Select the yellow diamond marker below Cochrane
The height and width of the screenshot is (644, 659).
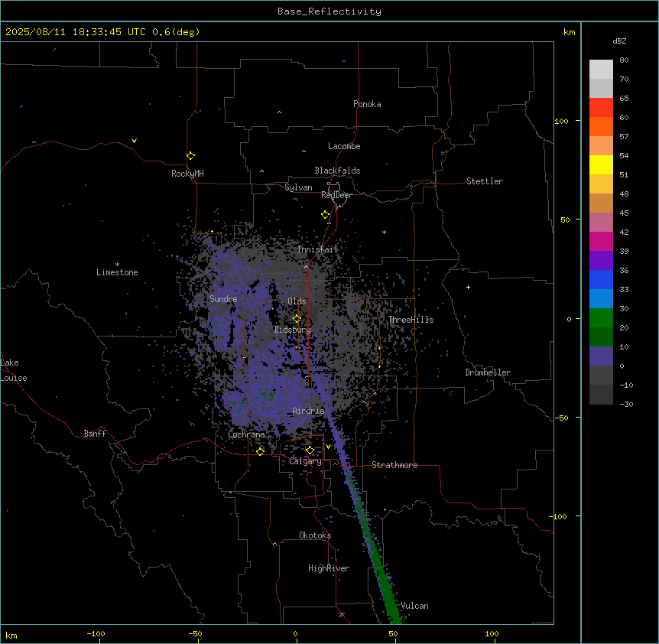tap(260, 451)
